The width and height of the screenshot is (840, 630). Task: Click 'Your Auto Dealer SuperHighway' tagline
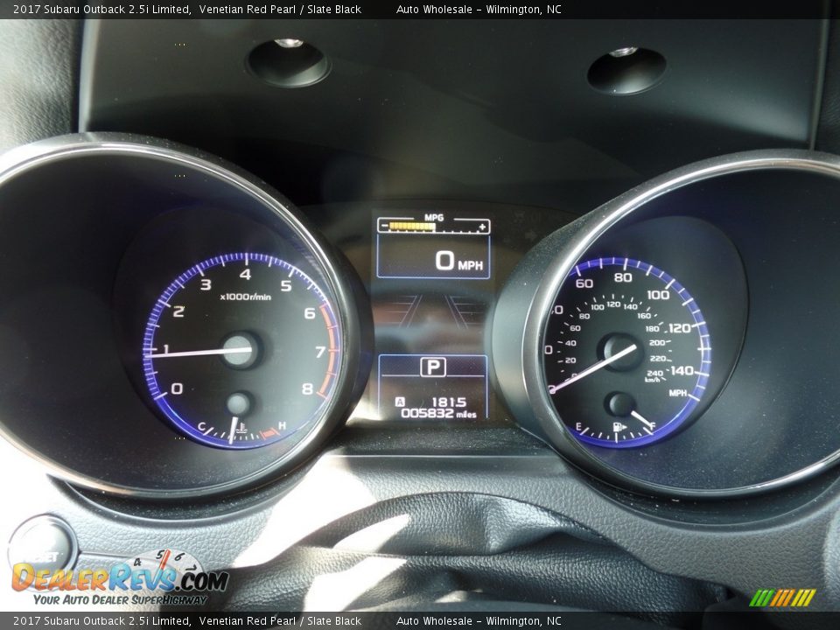121,600
